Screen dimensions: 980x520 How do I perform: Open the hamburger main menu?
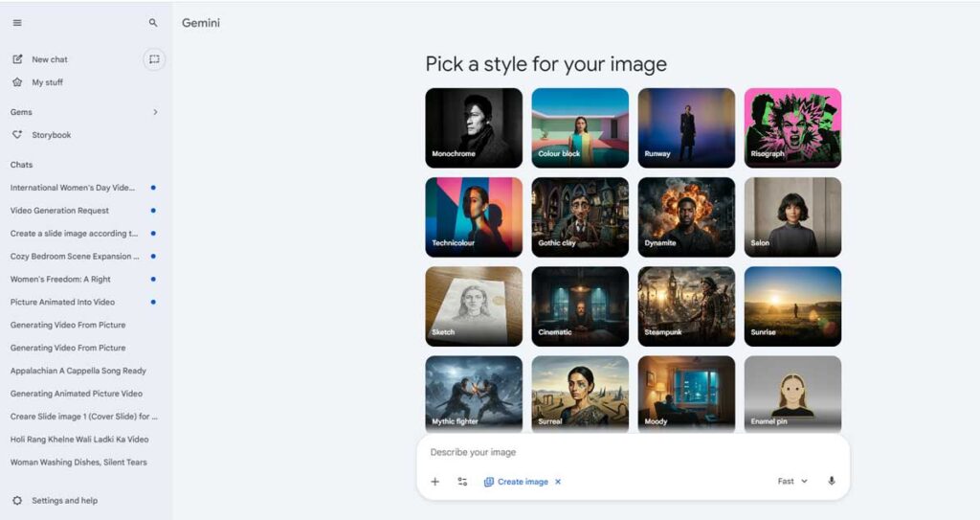[17, 23]
